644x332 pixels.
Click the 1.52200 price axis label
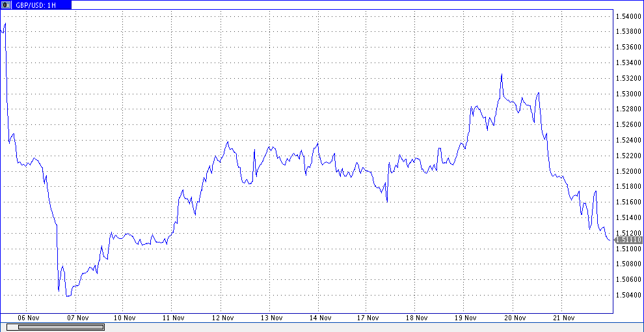(628, 156)
